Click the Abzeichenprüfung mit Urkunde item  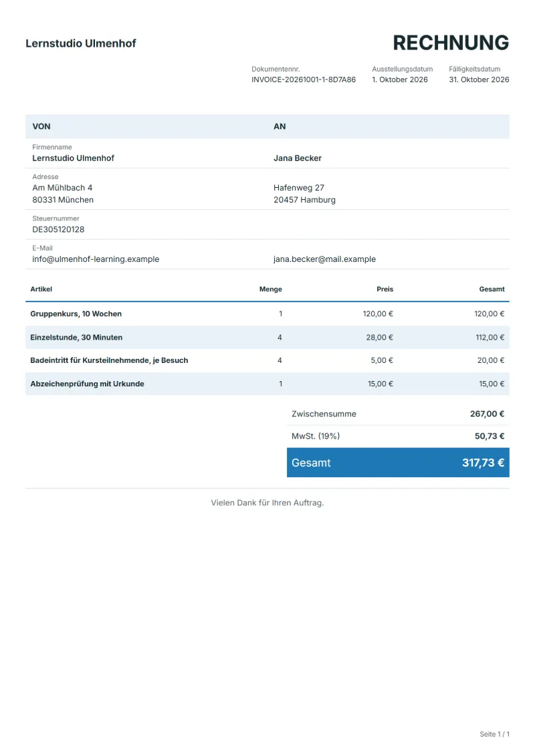(88, 384)
